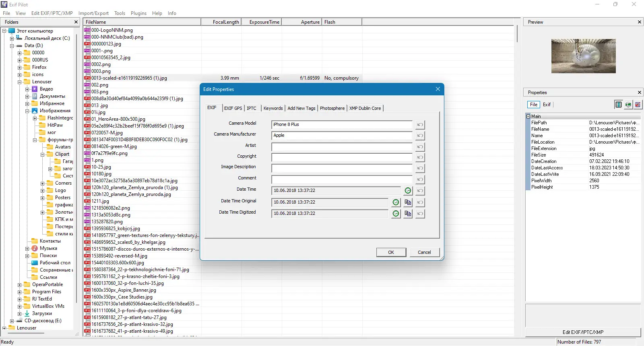Close the Preview panel
This screenshot has width=644, height=346.
coord(640,22)
